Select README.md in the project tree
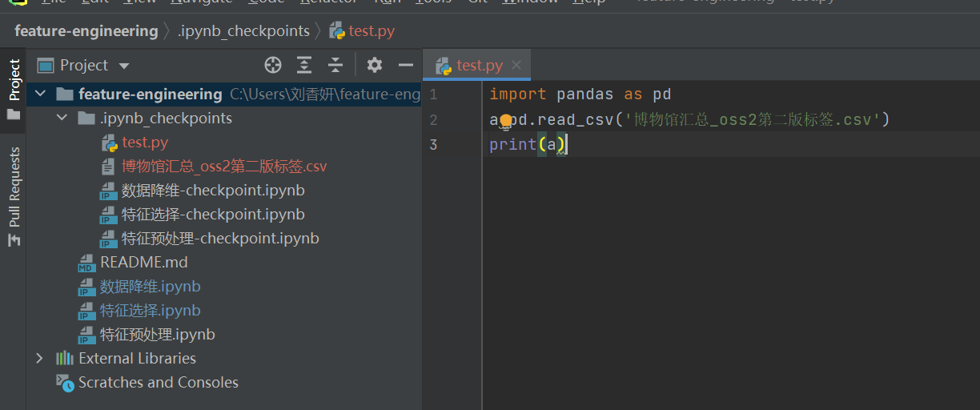Image resolution: width=980 pixels, height=410 pixels. pos(144,263)
